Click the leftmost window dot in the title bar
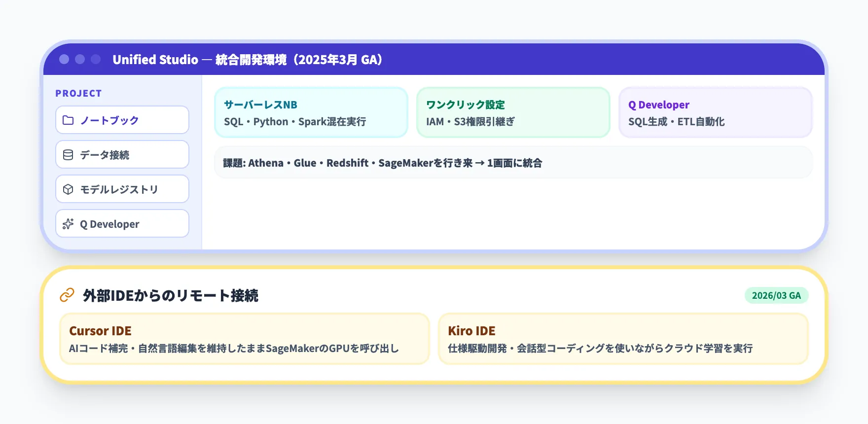The width and height of the screenshot is (868, 424). click(x=64, y=59)
